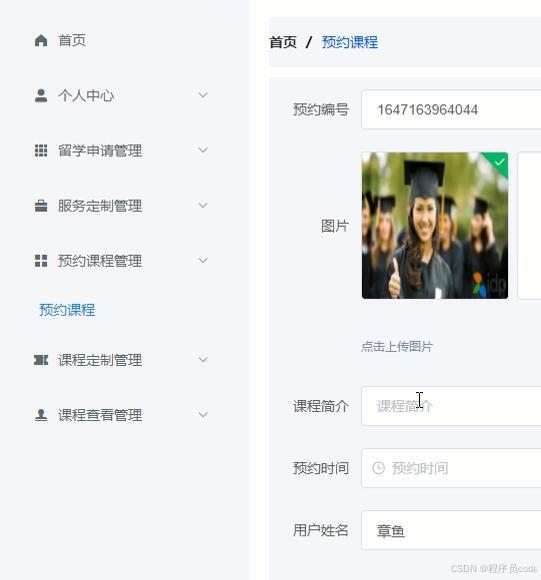Click the 课程简介 form label
This screenshot has height=580, width=541.
coord(321,406)
